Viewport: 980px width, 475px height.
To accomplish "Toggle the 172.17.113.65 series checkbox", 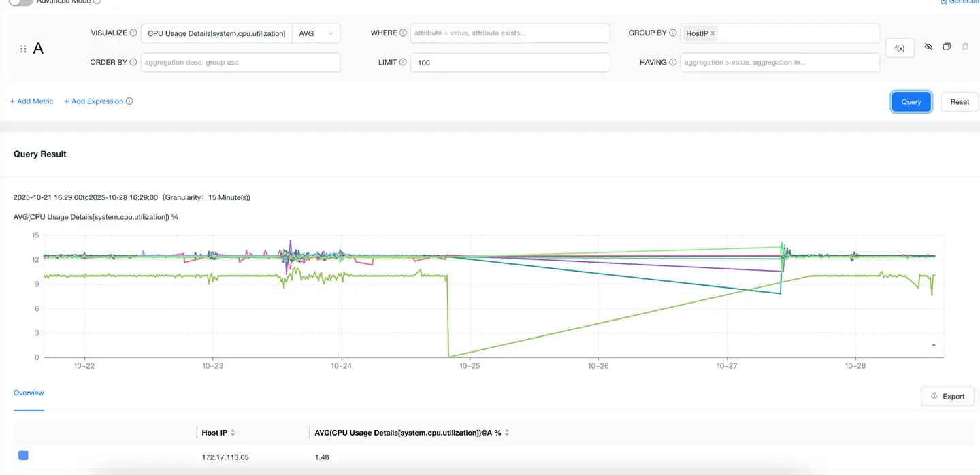I will point(23,455).
